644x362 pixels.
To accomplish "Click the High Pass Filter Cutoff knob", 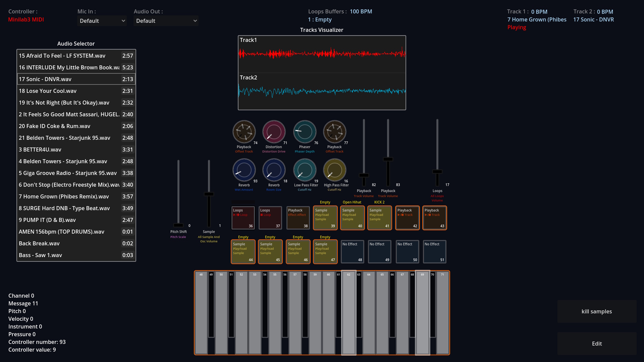I will coord(334,170).
